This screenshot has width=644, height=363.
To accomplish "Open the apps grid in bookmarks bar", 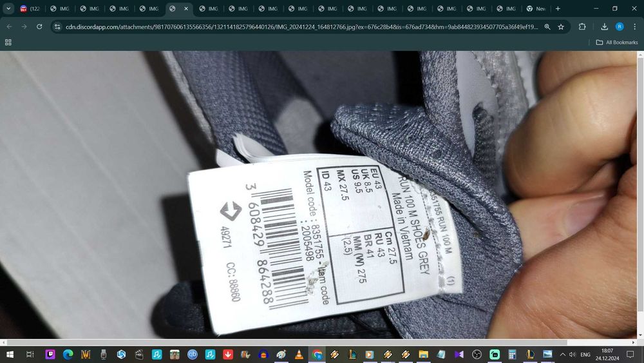I will click(x=8, y=43).
